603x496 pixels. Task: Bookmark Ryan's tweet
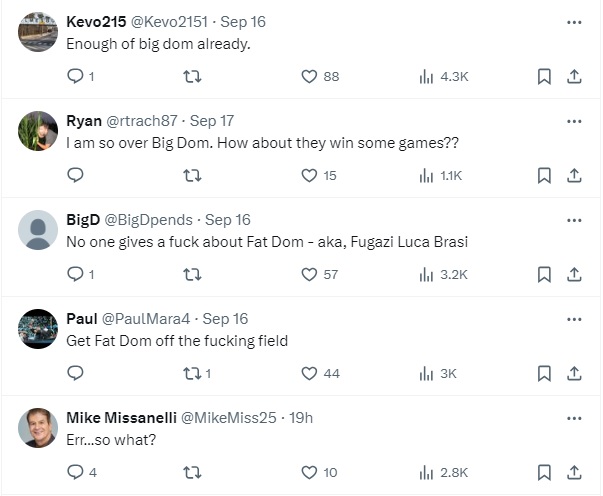click(544, 176)
